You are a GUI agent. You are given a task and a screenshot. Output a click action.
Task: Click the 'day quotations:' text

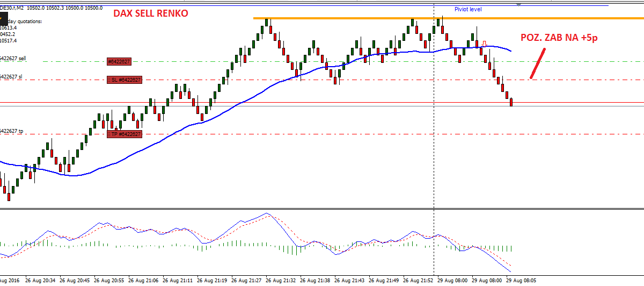24,22
